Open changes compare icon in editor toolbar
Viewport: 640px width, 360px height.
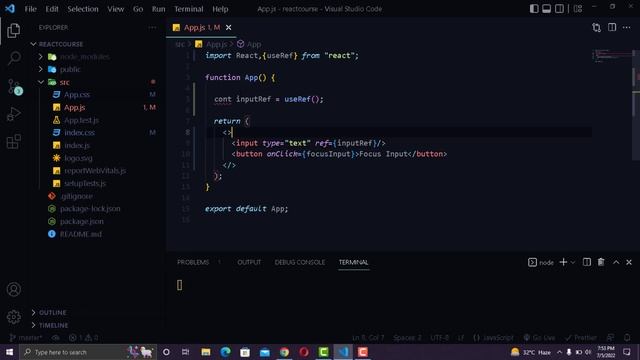596,27
